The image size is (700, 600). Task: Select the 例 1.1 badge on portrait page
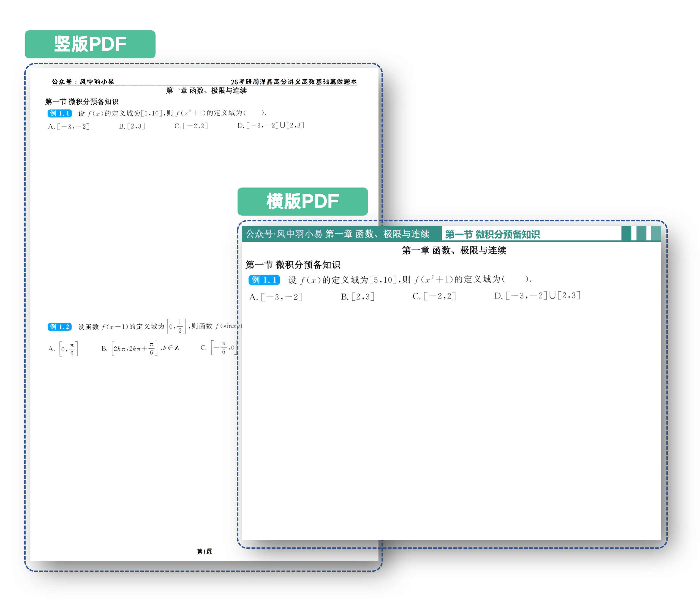coord(59,113)
